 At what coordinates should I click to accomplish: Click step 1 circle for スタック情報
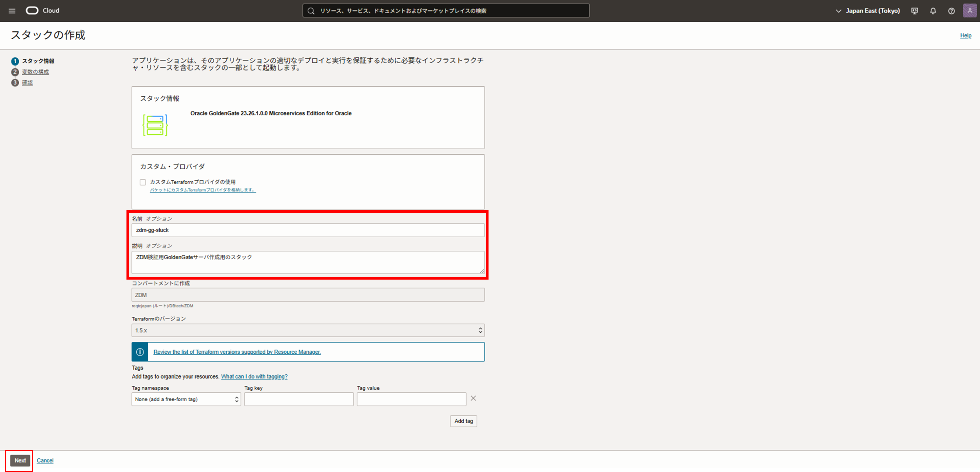coord(15,61)
